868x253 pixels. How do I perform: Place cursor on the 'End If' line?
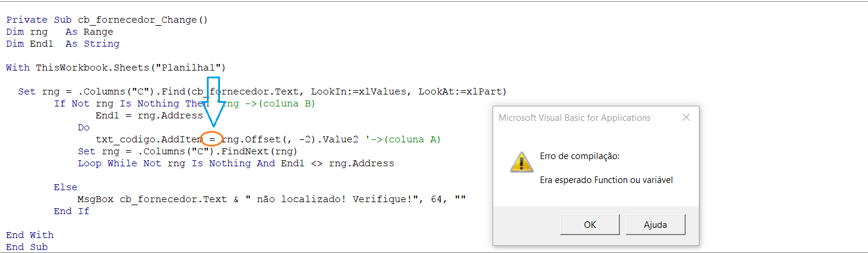(72, 211)
